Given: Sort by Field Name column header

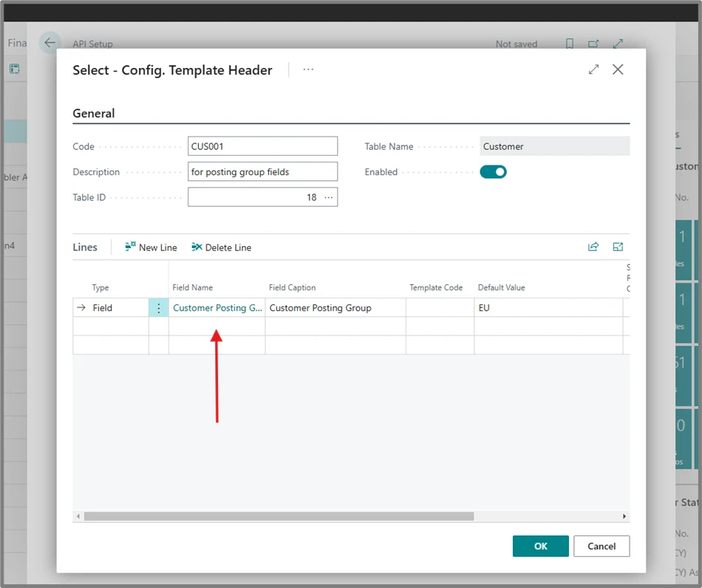Looking at the screenshot, I should tap(193, 287).
